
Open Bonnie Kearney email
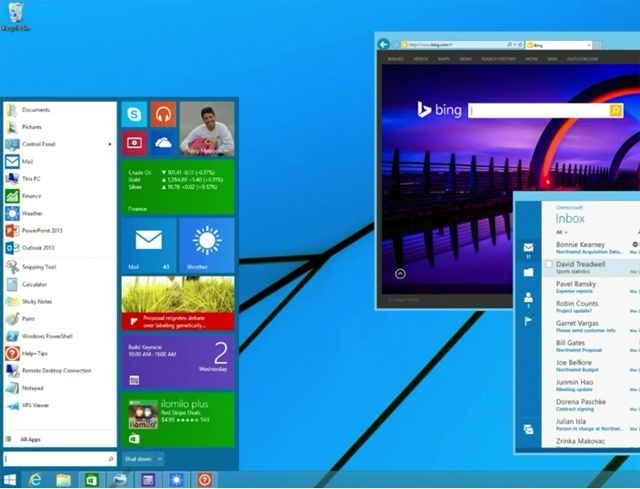pos(591,248)
